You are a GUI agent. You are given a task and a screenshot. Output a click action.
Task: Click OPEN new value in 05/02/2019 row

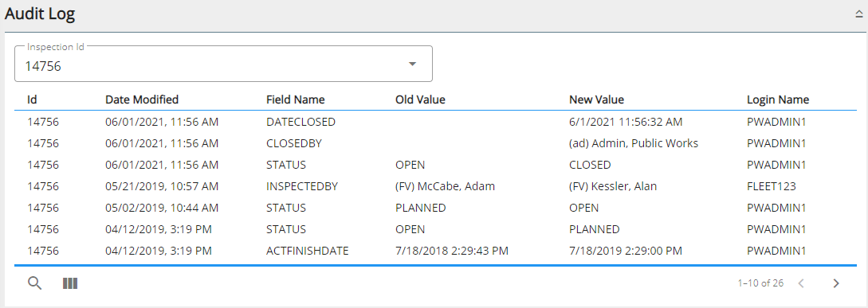pyautogui.click(x=583, y=208)
